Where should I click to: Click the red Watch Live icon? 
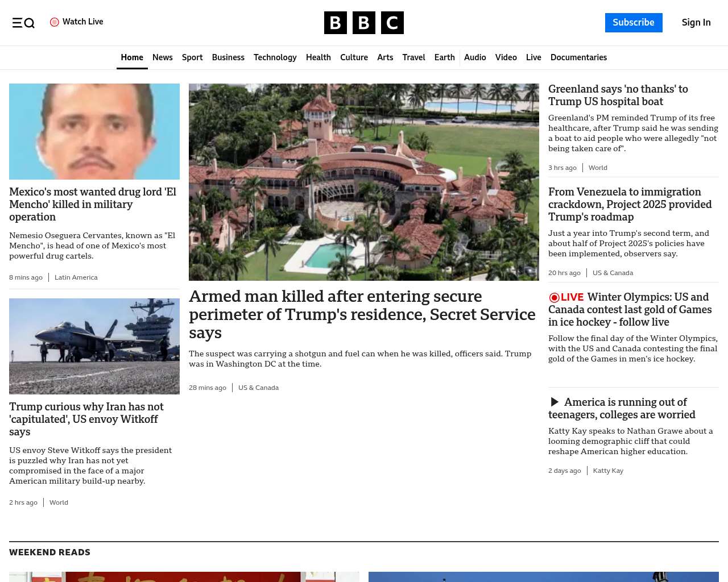coord(55,22)
